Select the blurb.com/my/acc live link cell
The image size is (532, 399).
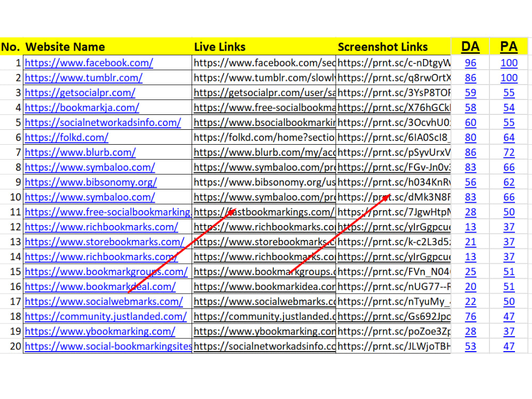tap(264, 152)
